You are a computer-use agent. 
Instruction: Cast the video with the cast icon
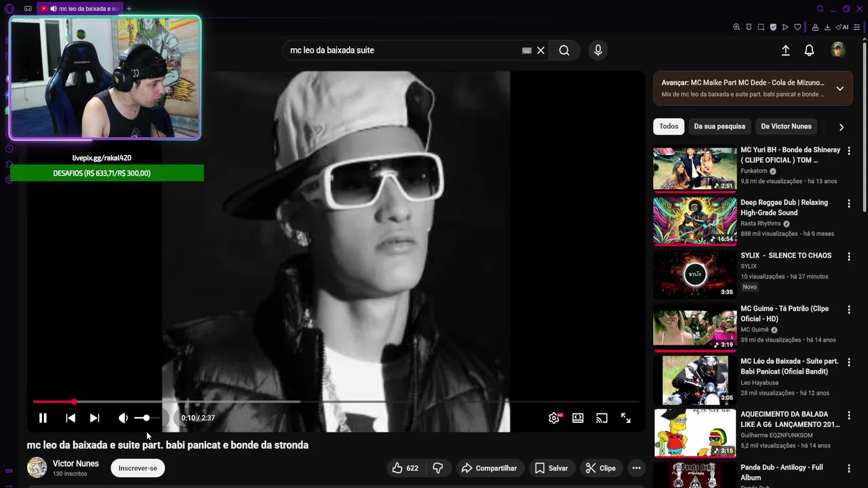click(601, 418)
